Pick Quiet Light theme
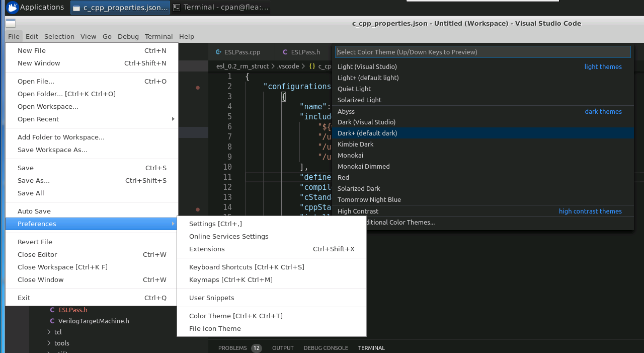 click(x=483, y=89)
